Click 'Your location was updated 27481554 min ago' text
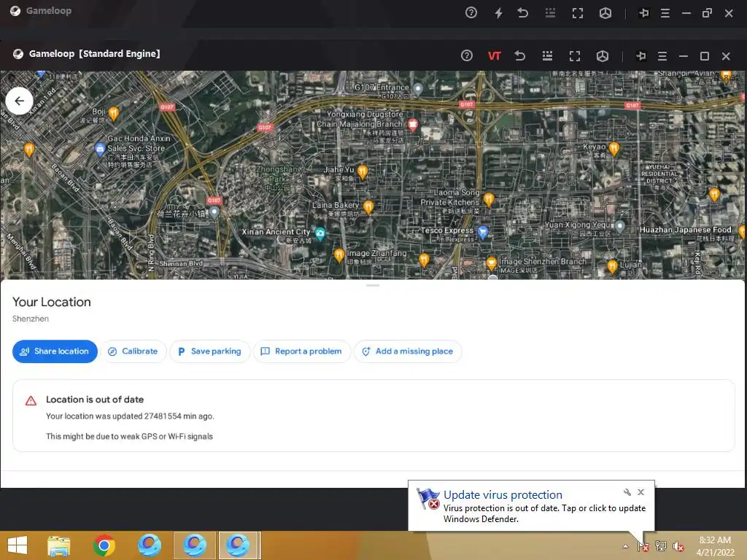 pyautogui.click(x=130, y=416)
